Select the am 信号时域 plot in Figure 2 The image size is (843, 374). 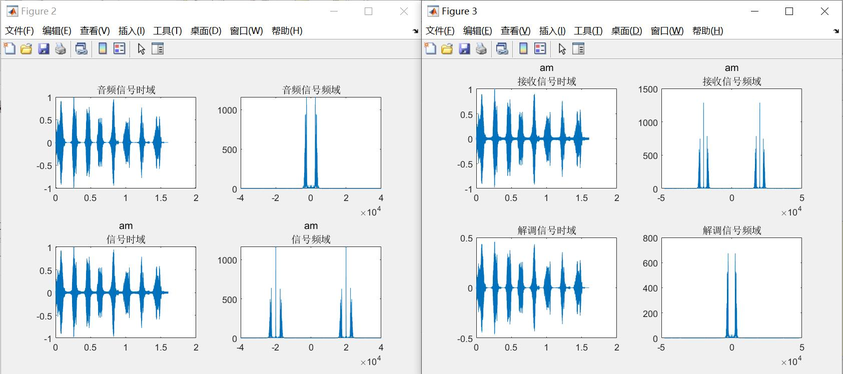click(x=125, y=293)
